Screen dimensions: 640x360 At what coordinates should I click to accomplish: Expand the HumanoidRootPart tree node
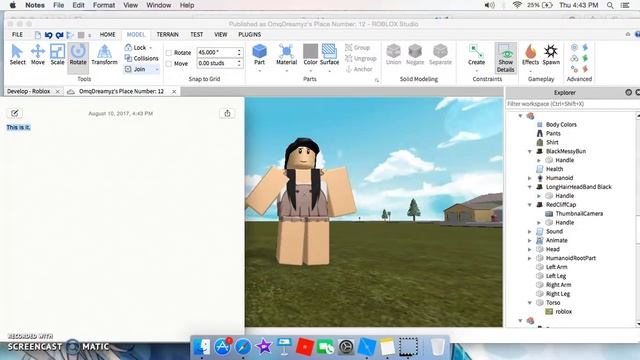click(x=530, y=258)
